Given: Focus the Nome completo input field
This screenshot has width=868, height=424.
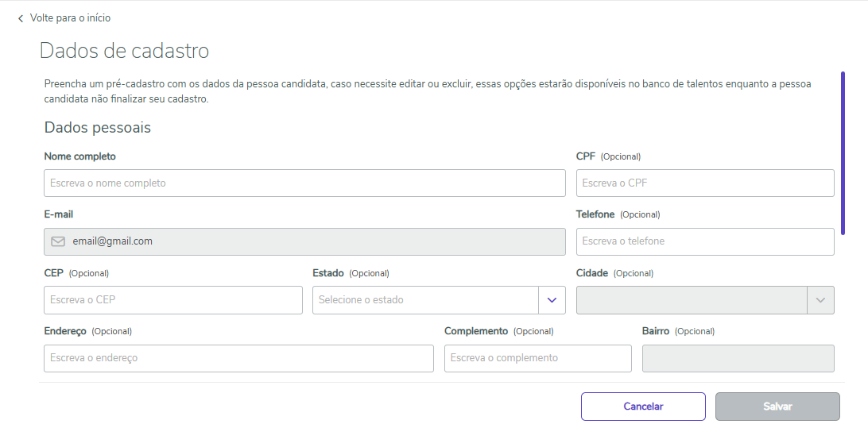Looking at the screenshot, I should point(304,183).
